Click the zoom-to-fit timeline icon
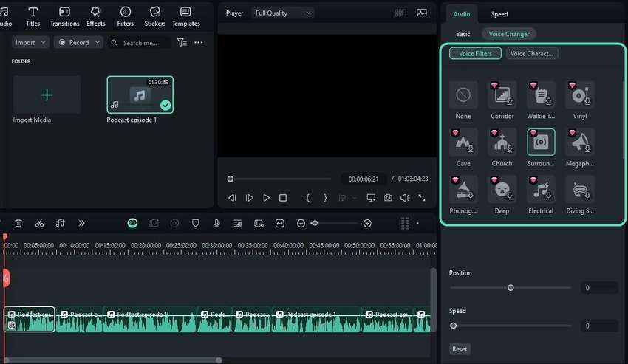The width and height of the screenshot is (628, 364). pos(279,223)
